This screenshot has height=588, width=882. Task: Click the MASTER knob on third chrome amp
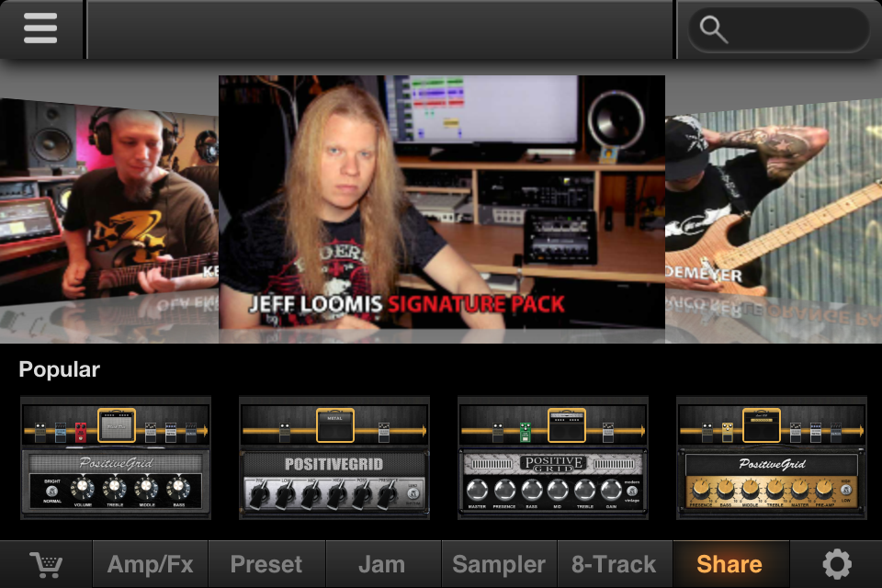coord(477,490)
